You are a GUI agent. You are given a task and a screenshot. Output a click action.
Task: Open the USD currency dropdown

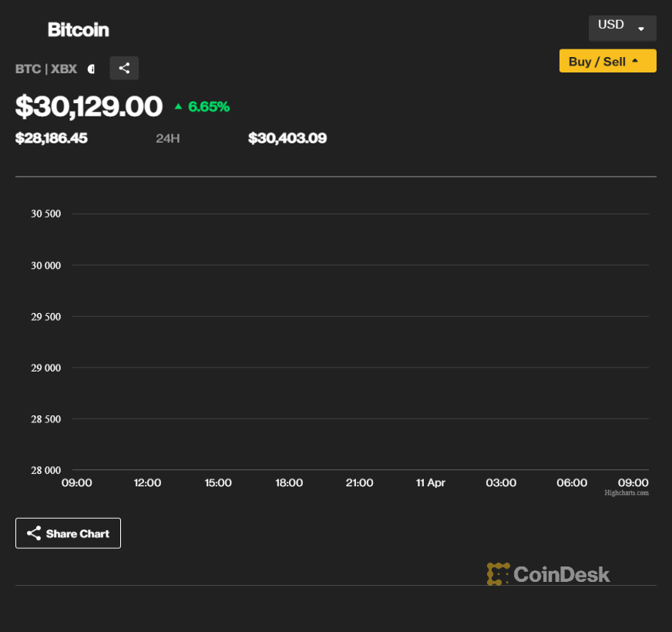tap(622, 27)
